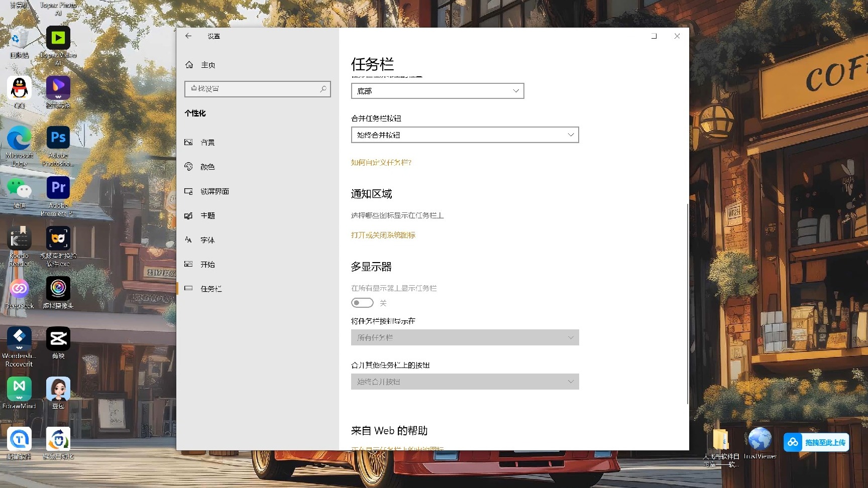The image size is (868, 488).
Task: Click the 字体 (Fonts) icon in sidebar
Action: (189, 239)
